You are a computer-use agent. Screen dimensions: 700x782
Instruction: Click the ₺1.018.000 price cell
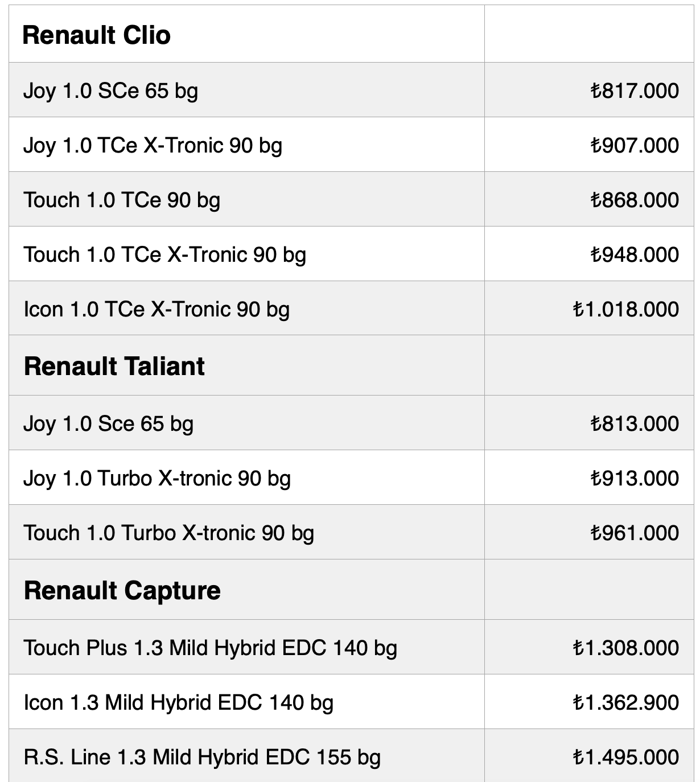[x=625, y=309]
